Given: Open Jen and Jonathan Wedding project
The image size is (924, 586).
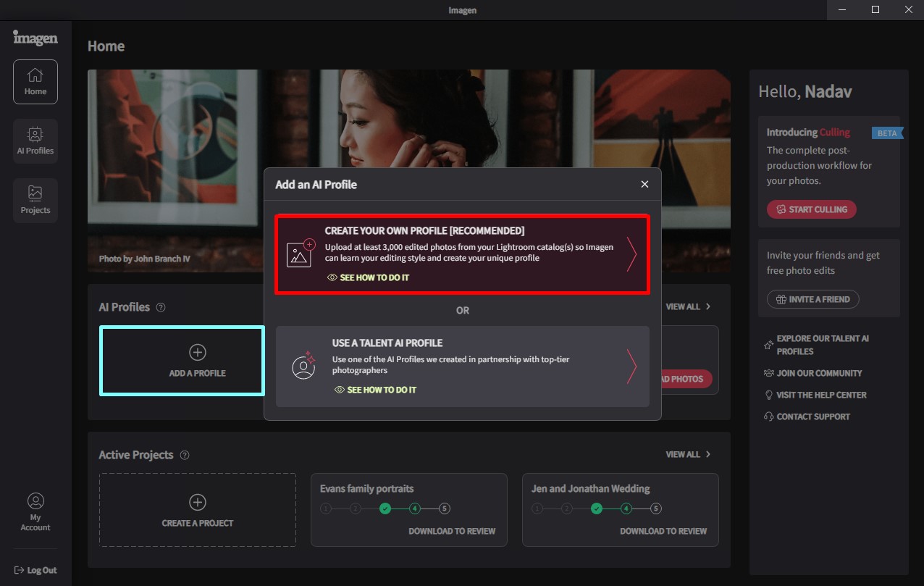Looking at the screenshot, I should [x=621, y=510].
